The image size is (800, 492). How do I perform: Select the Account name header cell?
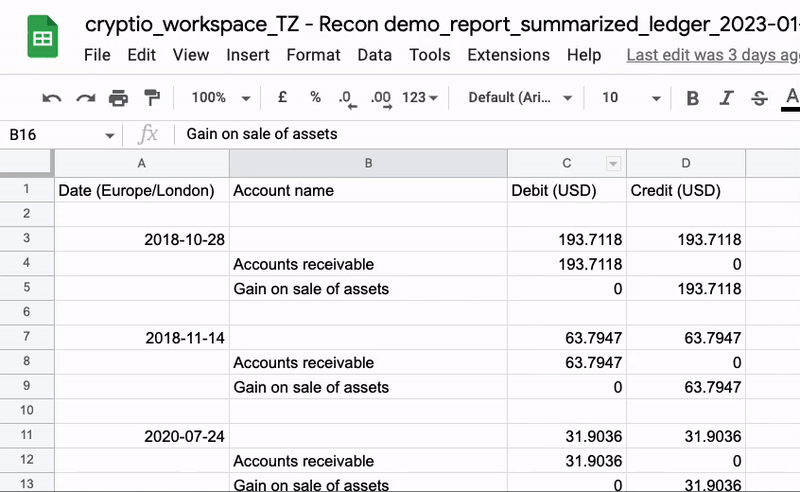click(368, 190)
